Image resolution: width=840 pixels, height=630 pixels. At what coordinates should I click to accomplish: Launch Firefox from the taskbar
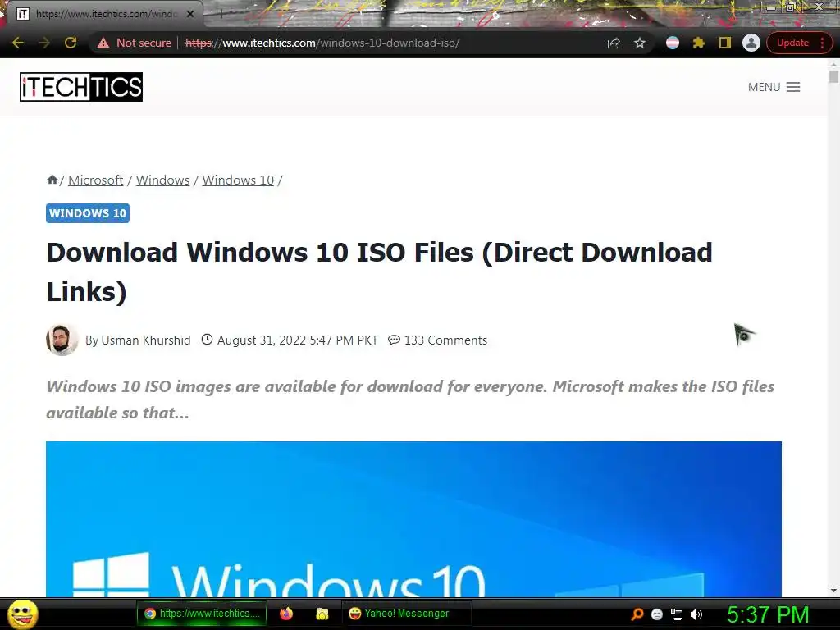pyautogui.click(x=286, y=614)
